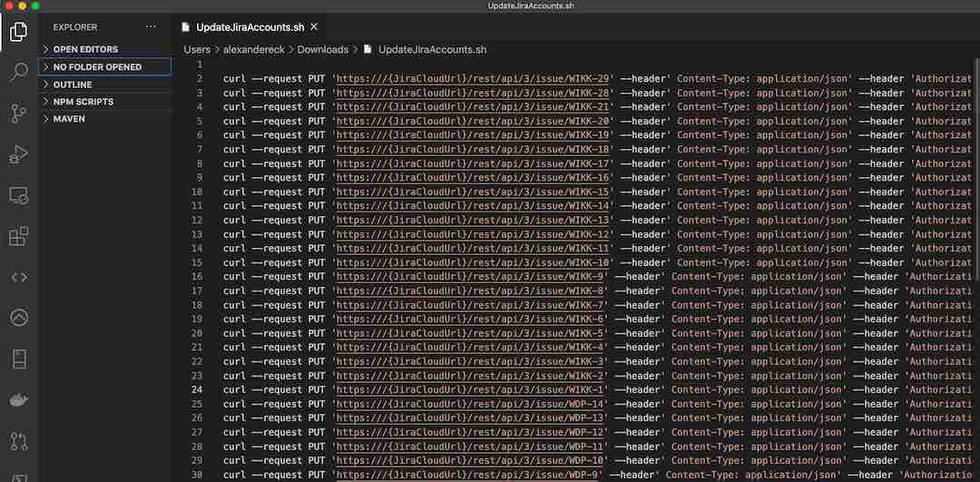The width and height of the screenshot is (980, 482).
Task: Open the Explorer view in activity bar
Action: 19,31
